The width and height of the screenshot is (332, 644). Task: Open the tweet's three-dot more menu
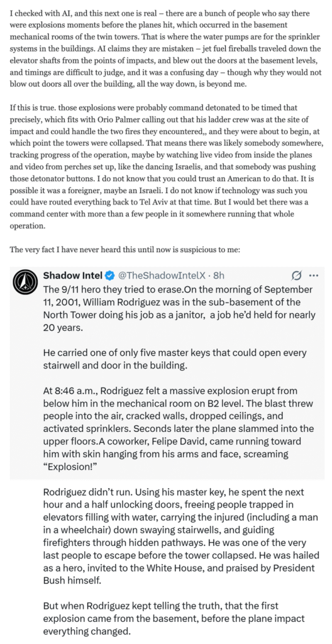[313, 275]
